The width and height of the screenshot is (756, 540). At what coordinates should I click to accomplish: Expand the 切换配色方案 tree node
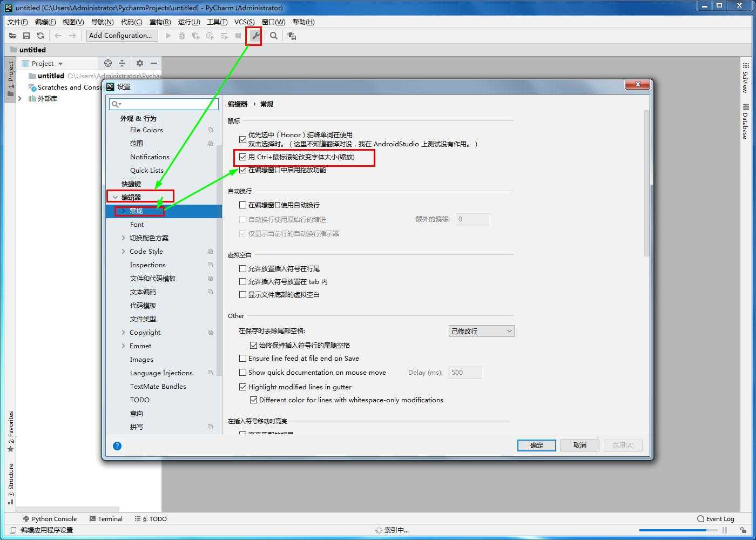pyautogui.click(x=124, y=238)
